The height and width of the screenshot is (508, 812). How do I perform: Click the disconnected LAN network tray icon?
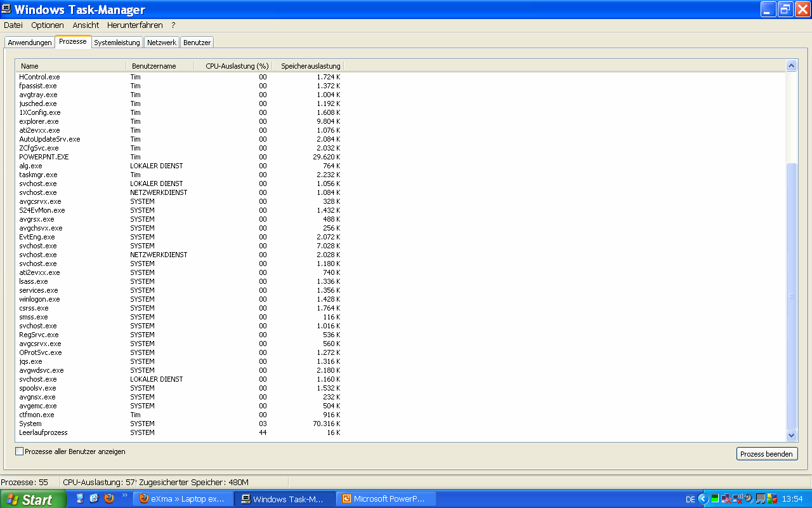pyautogui.click(x=726, y=499)
